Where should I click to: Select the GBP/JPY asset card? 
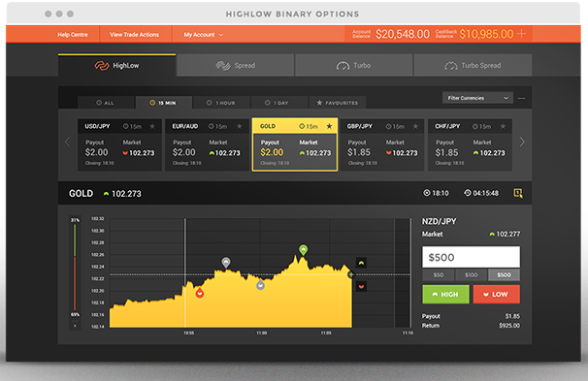[382, 145]
